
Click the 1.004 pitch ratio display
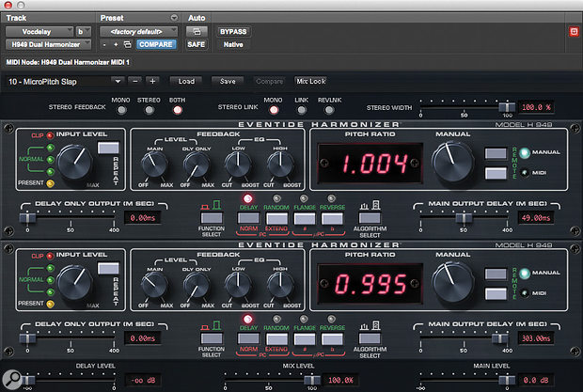370,164
